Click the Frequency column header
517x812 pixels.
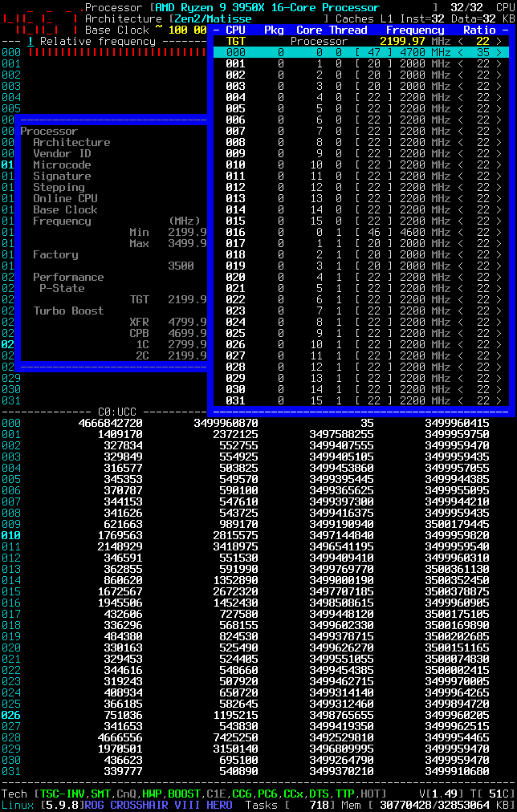point(415,30)
